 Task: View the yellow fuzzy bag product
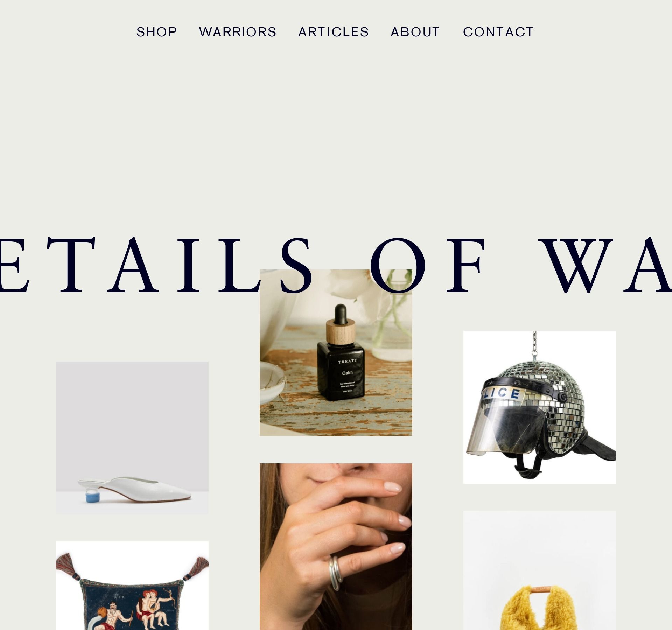[540, 570]
